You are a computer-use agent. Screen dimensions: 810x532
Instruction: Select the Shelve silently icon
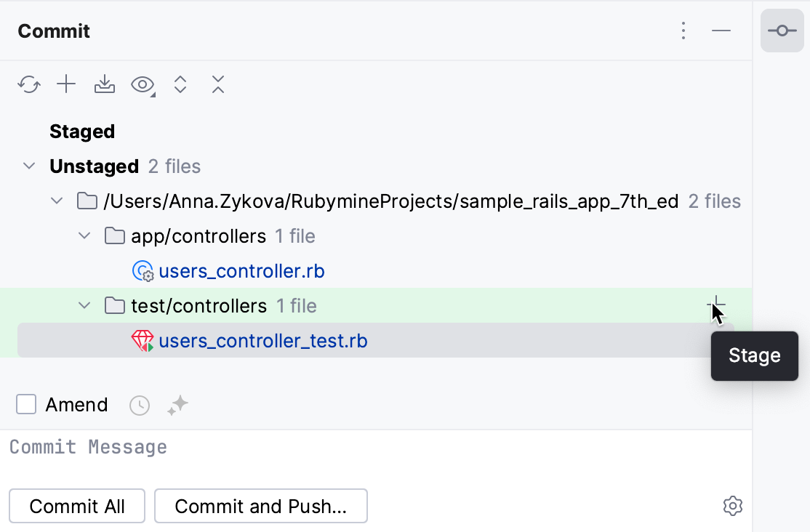(104, 84)
